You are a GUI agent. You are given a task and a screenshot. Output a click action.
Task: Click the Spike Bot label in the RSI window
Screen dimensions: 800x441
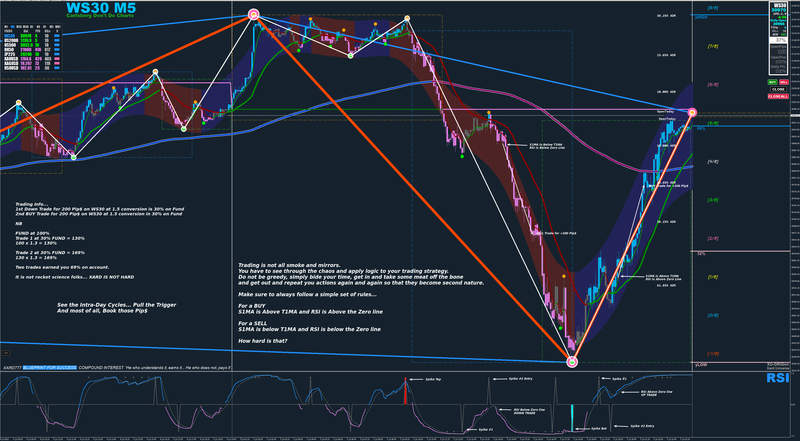(598, 429)
